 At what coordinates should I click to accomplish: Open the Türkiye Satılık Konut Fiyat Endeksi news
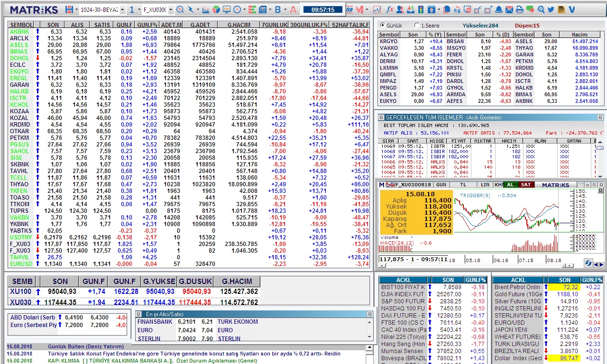pos(194,354)
